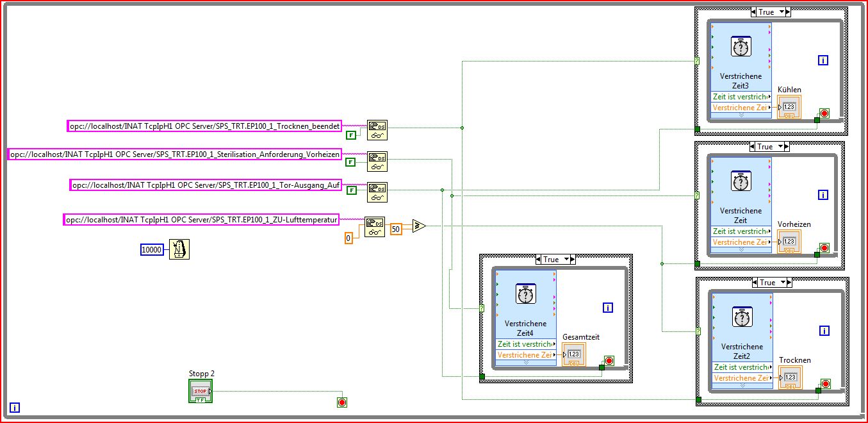The width and height of the screenshot is (868, 423).
Task: Click 'Zeit ist verstrichen' output of Verstrichene Zeit3
Action: point(741,97)
